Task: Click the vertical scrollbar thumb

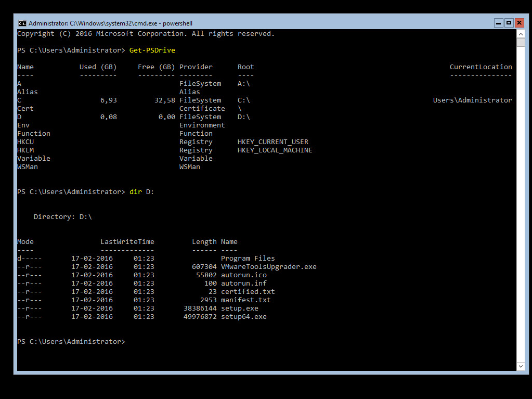Action: (x=521, y=43)
